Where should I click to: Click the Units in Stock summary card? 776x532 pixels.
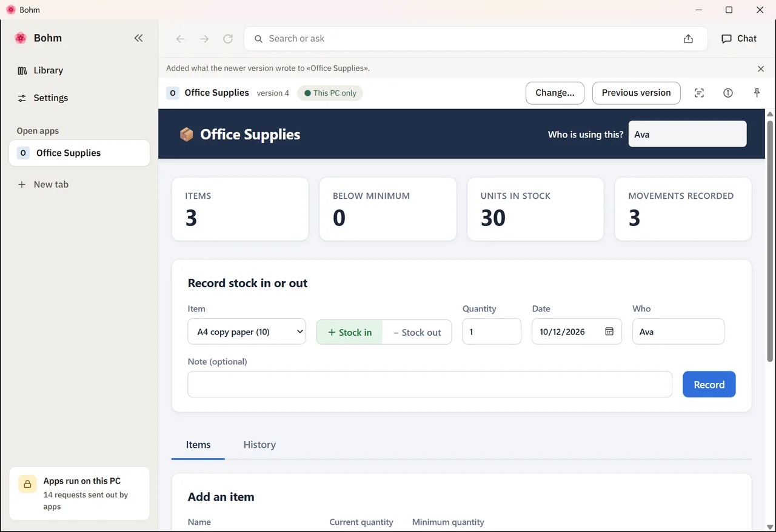click(535, 209)
